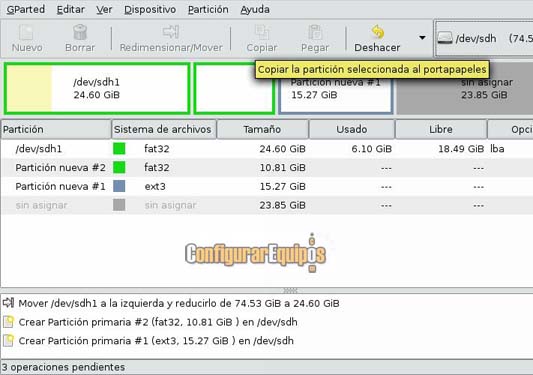This screenshot has height=375, width=533.
Task: Open the Partición menu
Action: [x=208, y=10]
